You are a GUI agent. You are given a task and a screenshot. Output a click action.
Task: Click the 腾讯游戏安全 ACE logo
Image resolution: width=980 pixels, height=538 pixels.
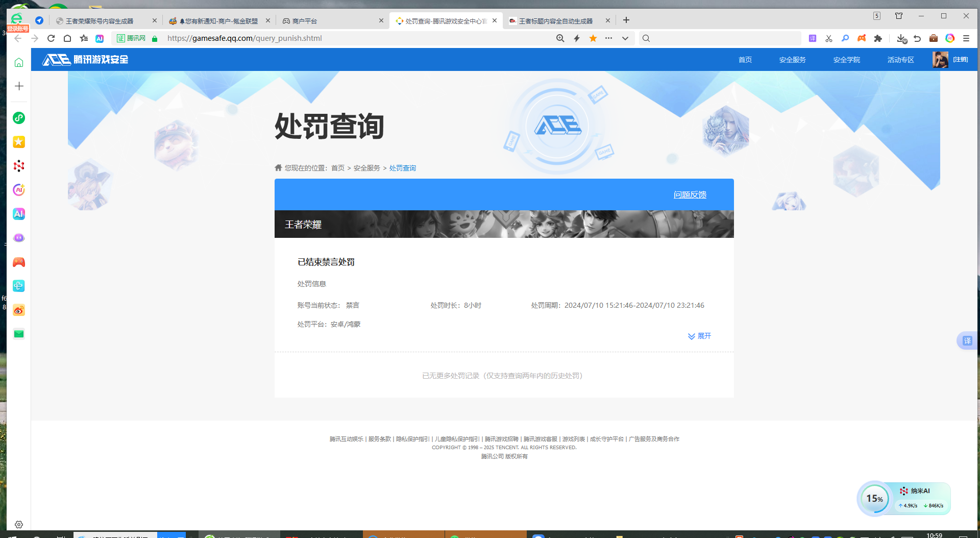(85, 60)
